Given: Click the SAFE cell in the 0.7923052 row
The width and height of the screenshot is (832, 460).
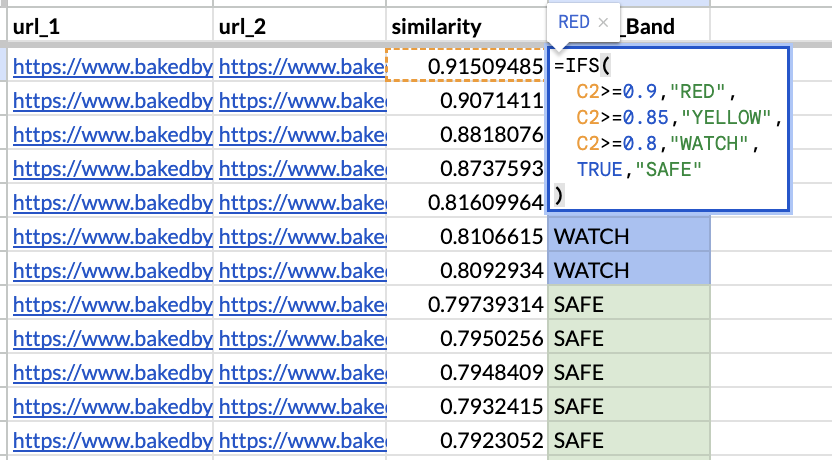Looking at the screenshot, I should (629, 440).
